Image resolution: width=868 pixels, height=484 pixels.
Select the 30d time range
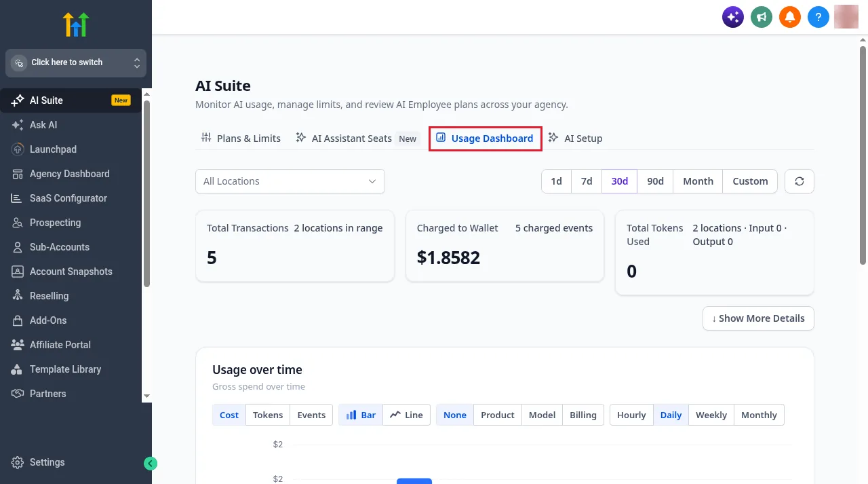click(620, 181)
